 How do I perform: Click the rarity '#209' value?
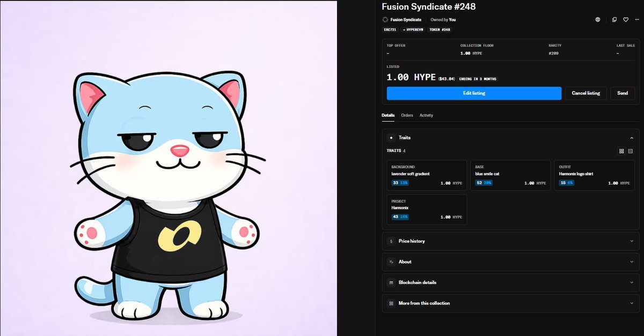point(554,54)
